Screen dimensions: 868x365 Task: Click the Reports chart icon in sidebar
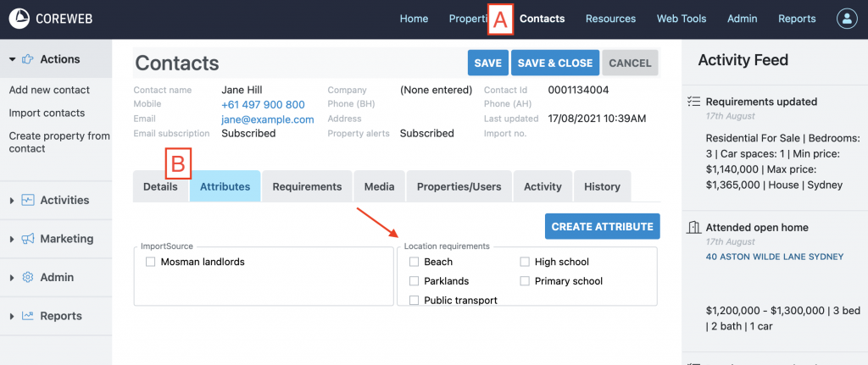pos(28,316)
